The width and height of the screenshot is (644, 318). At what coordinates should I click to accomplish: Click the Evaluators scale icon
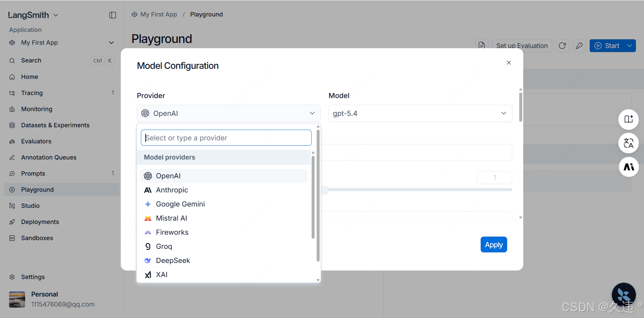[x=12, y=141]
